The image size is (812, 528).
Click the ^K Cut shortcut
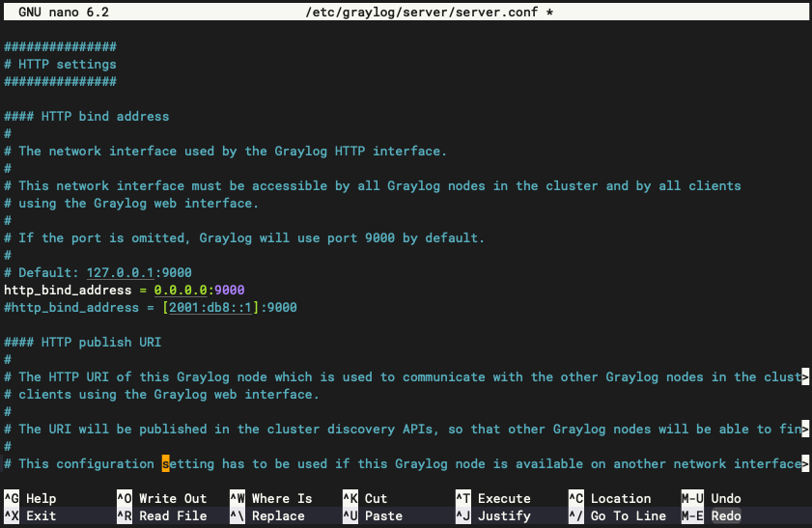(x=365, y=498)
